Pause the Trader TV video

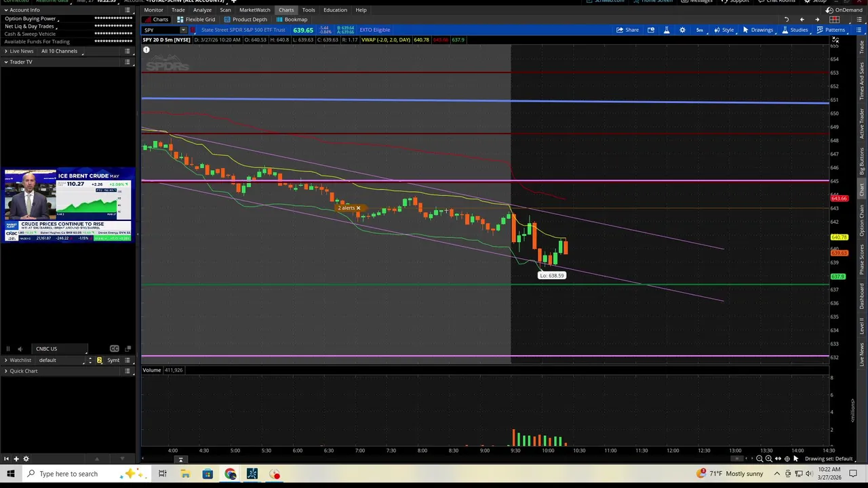click(8, 349)
